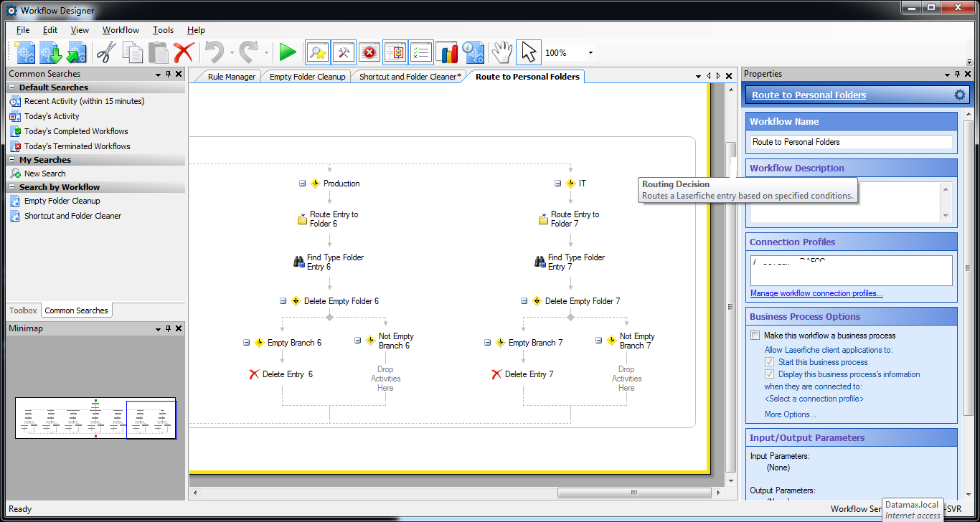
Task: Enable Make this workflow a business process
Action: 755,336
